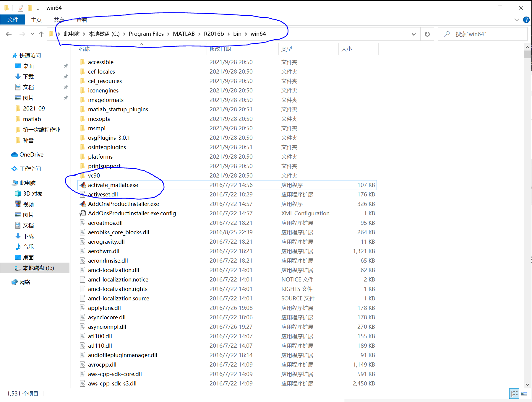Jump to Program Files in the path

pyautogui.click(x=146, y=34)
